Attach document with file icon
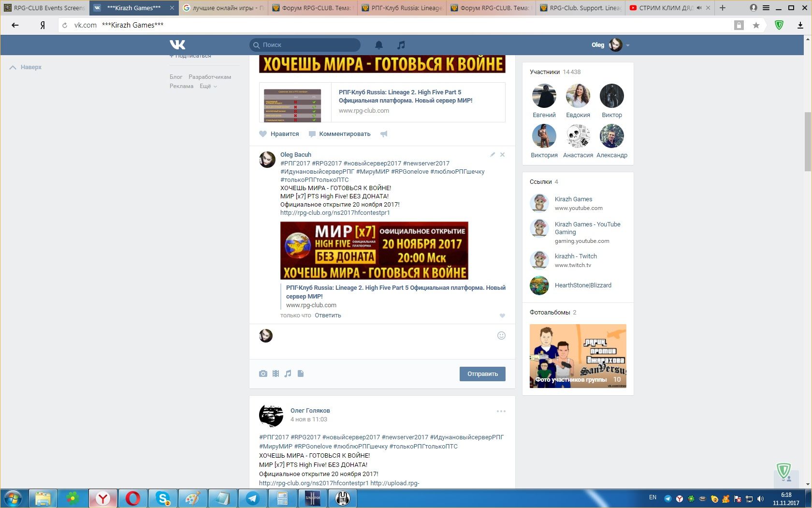Screen dimensions: 812x508 [x=301, y=374]
